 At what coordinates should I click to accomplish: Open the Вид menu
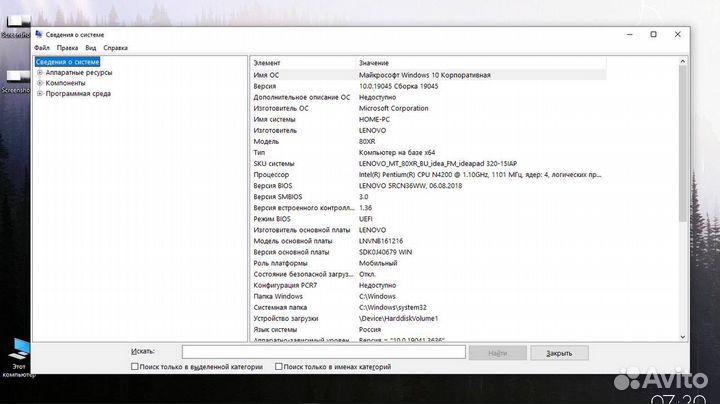90,48
